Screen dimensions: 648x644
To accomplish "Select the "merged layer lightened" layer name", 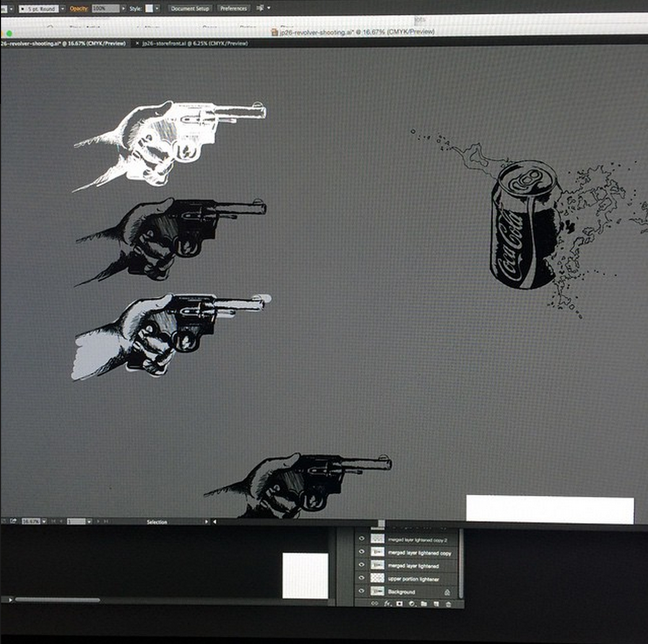I will [x=413, y=566].
